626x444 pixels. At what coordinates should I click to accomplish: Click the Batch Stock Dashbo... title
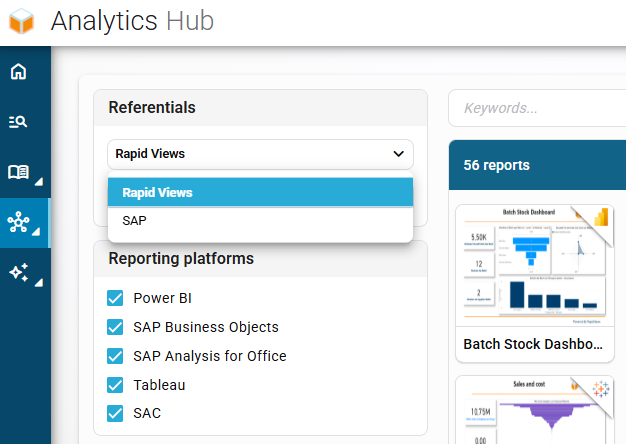533,344
